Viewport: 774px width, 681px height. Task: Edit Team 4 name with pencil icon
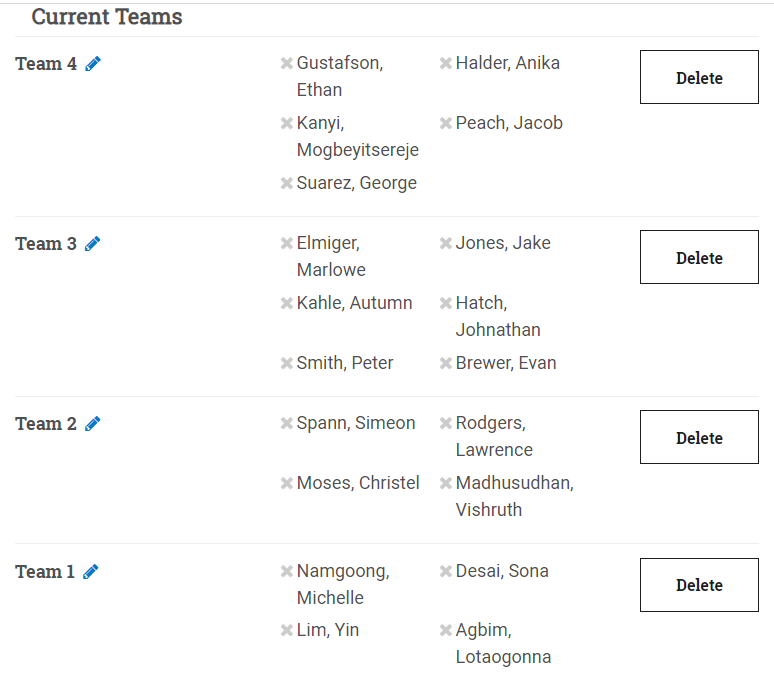click(x=93, y=64)
